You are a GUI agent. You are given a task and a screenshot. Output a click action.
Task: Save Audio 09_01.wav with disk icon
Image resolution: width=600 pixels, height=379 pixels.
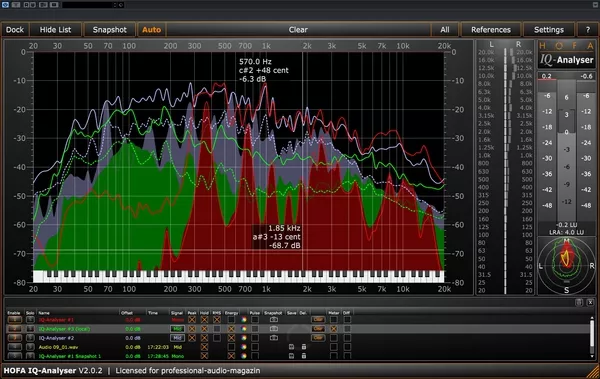291,347
